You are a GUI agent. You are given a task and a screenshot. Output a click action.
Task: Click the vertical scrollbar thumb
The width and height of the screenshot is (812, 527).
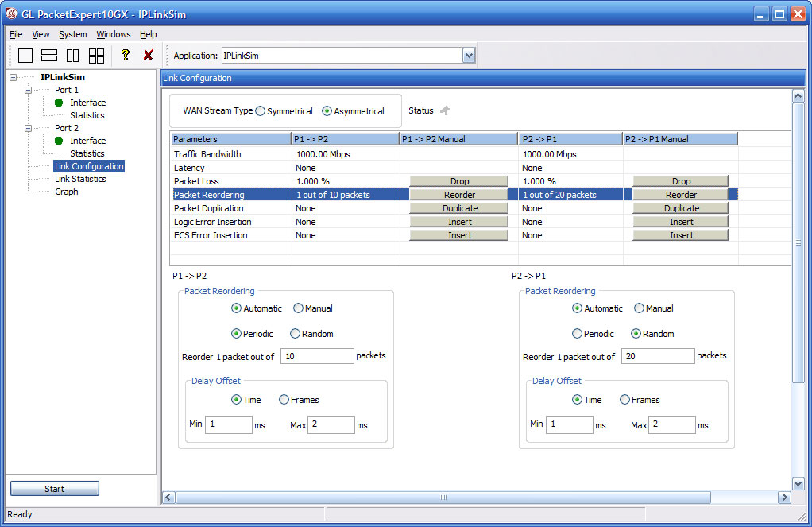pyautogui.click(x=798, y=242)
